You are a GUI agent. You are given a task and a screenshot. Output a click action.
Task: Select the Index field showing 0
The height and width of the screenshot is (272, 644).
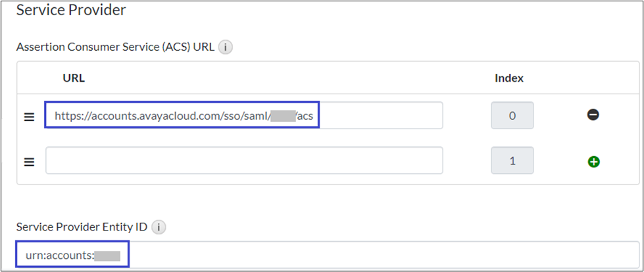click(512, 115)
